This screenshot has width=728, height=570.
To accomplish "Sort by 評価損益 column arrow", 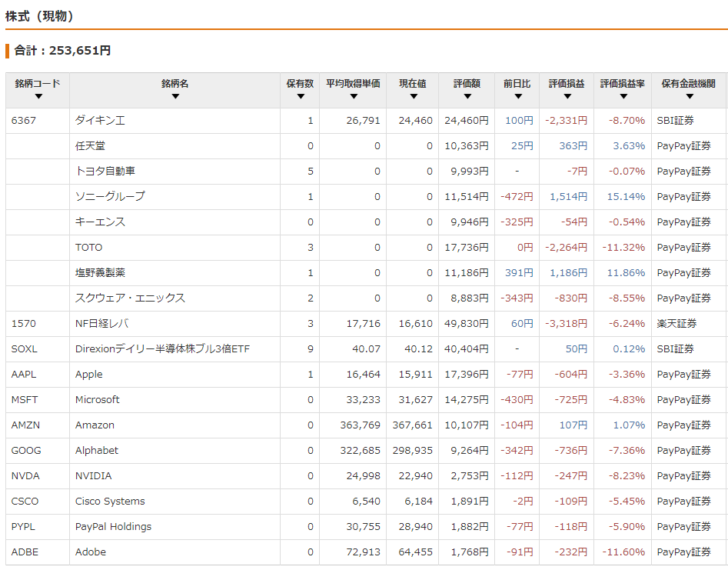I will [567, 97].
